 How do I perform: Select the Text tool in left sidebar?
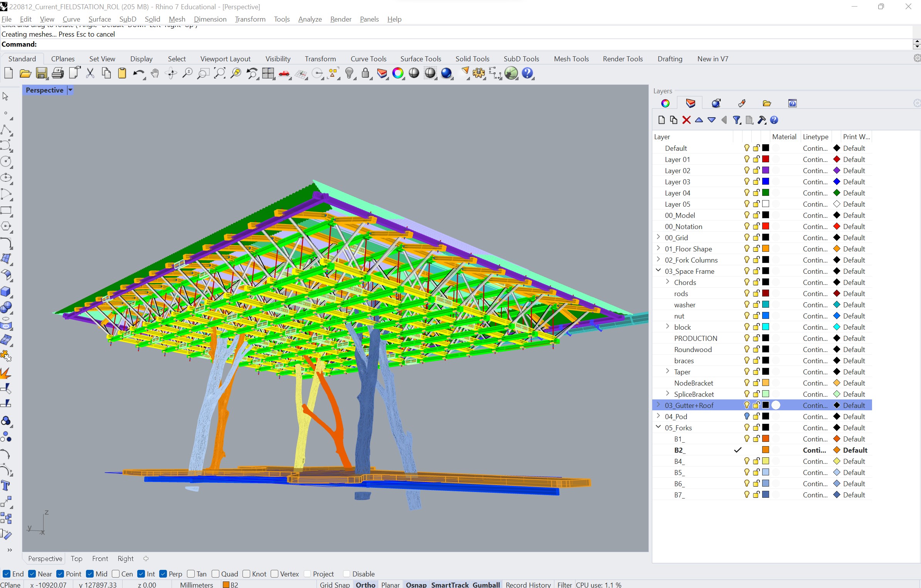(x=6, y=485)
